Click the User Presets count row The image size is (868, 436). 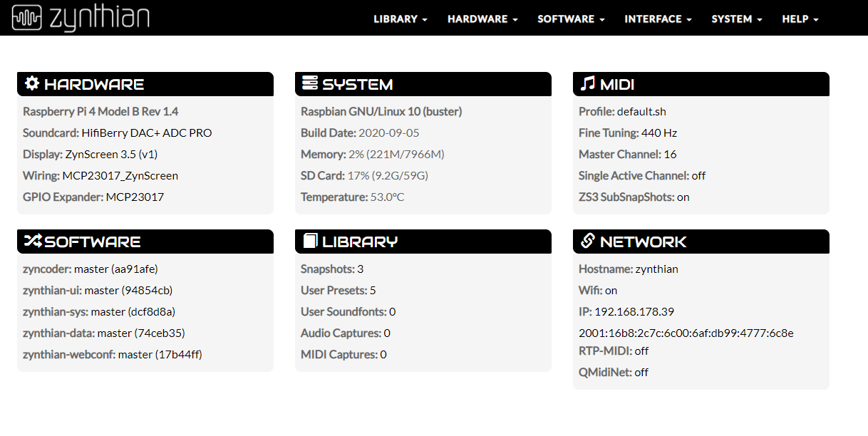339,290
